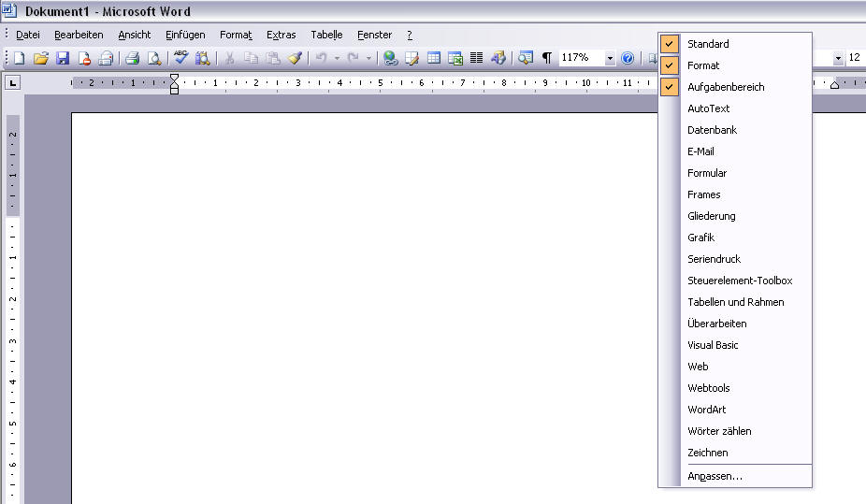Viewport: 866px width, 504px height.
Task: Open an existing file with folder icon
Action: point(41,58)
